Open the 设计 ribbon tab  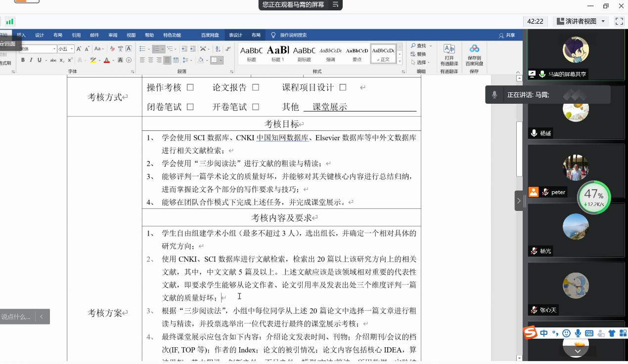(x=40, y=35)
